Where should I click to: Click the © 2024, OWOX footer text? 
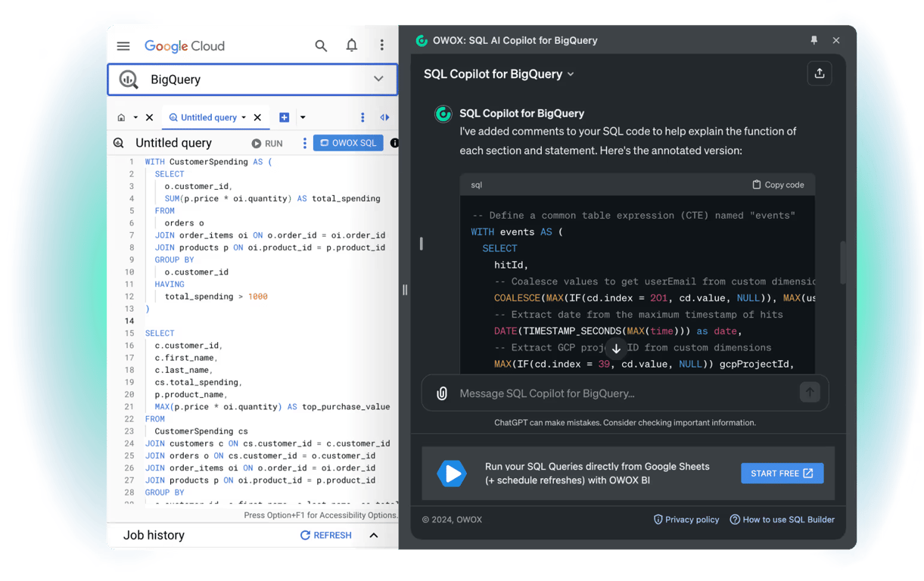pos(452,520)
